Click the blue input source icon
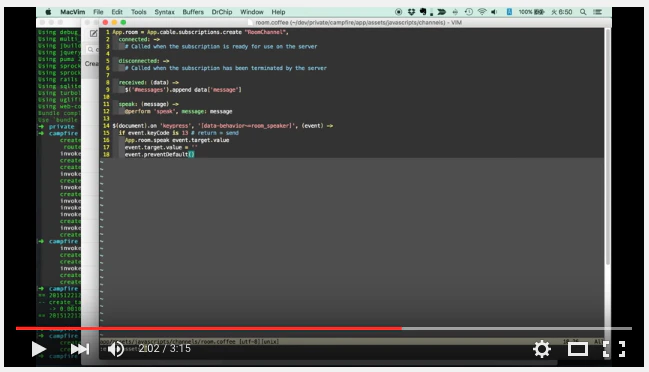 (x=510, y=12)
